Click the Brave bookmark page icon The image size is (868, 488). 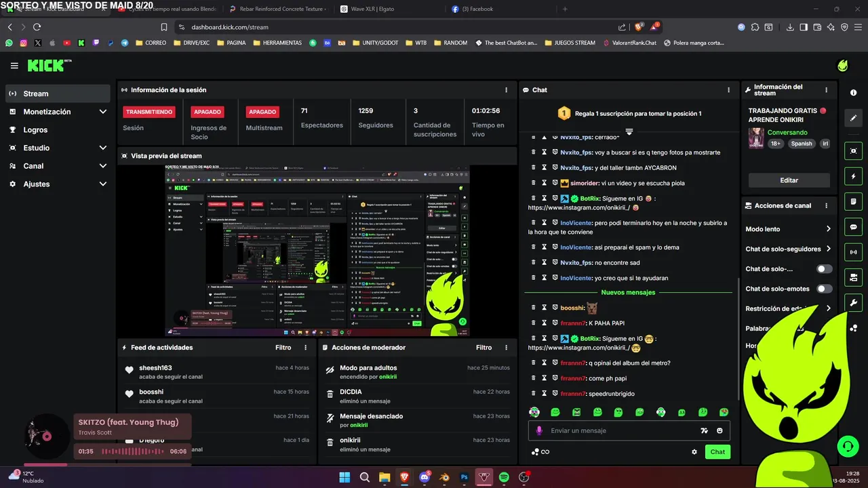tap(163, 27)
